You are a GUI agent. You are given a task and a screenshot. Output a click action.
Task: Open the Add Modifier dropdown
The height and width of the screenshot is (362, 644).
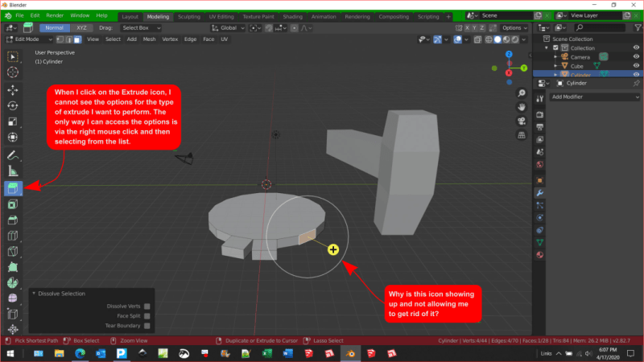[x=595, y=97]
